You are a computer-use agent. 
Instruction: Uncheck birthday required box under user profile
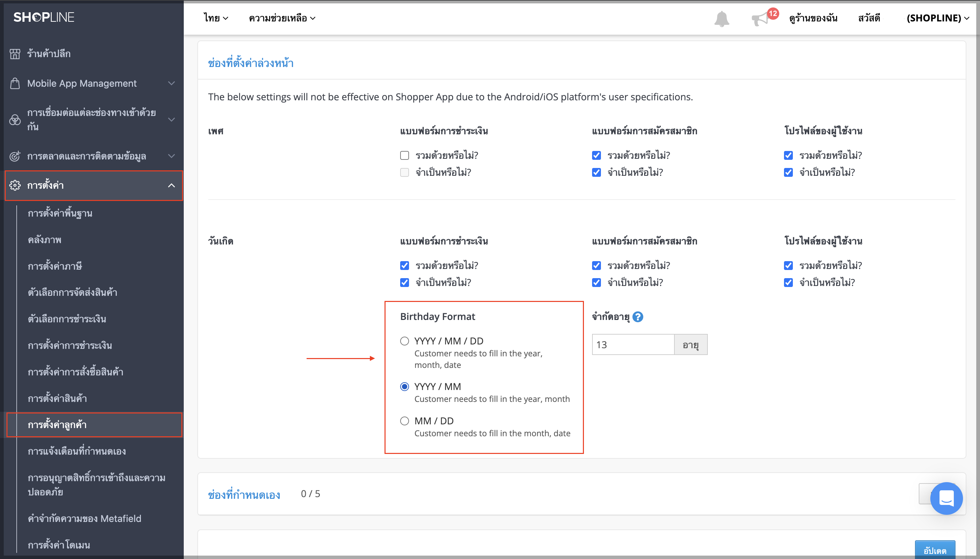click(x=788, y=283)
